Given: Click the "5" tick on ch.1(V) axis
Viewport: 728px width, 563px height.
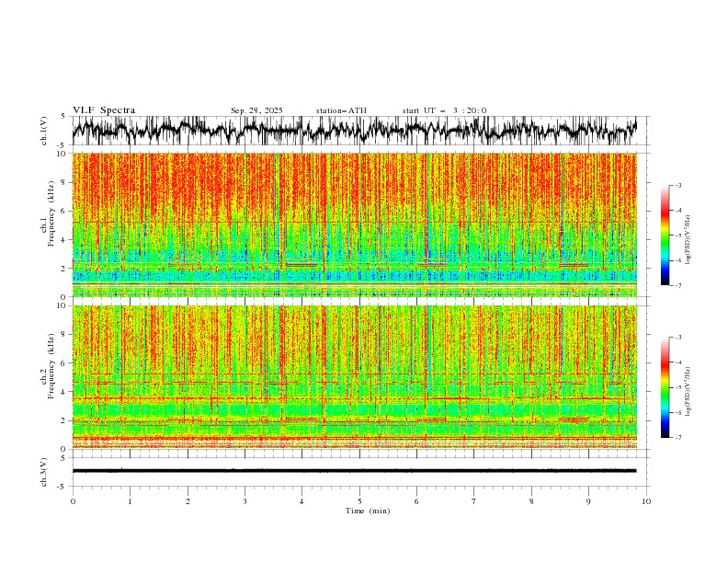Looking at the screenshot, I should pyautogui.click(x=63, y=117).
